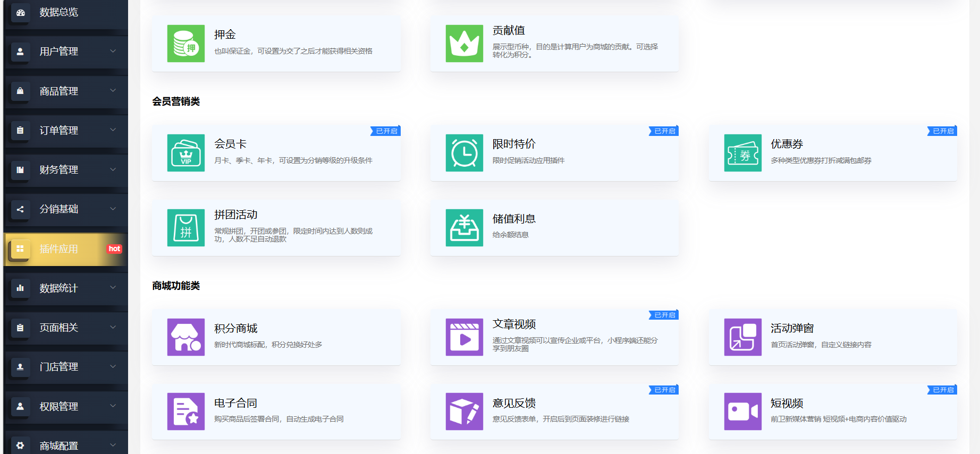Image resolution: width=980 pixels, height=454 pixels.
Task: Select the 插件应用 hot menu item
Action: pyautogui.click(x=66, y=249)
